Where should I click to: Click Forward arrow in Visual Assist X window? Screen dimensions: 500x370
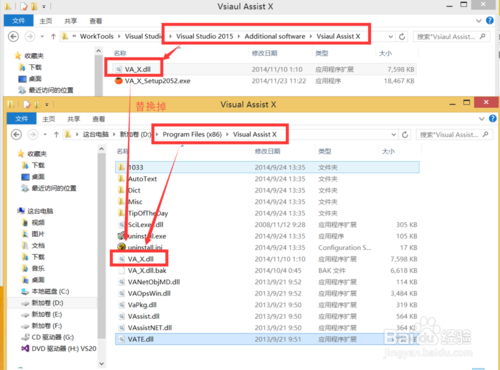pos(32,134)
